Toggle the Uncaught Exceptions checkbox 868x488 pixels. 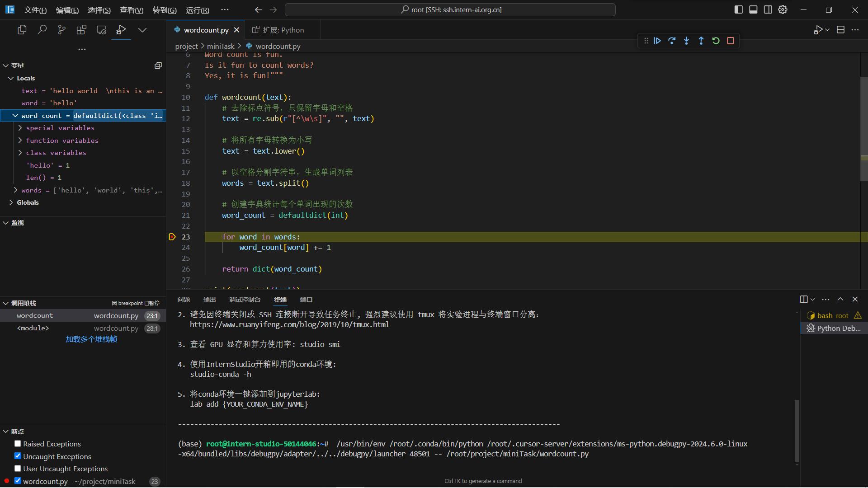pyautogui.click(x=18, y=456)
